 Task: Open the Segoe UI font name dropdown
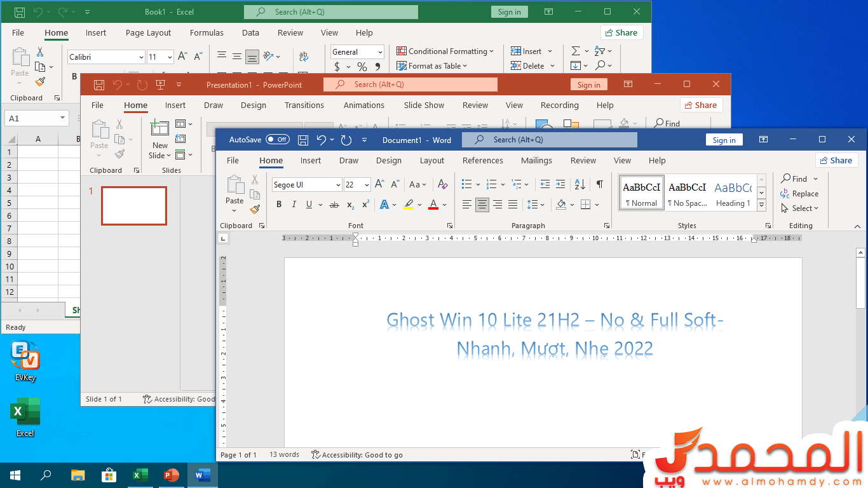(x=338, y=185)
